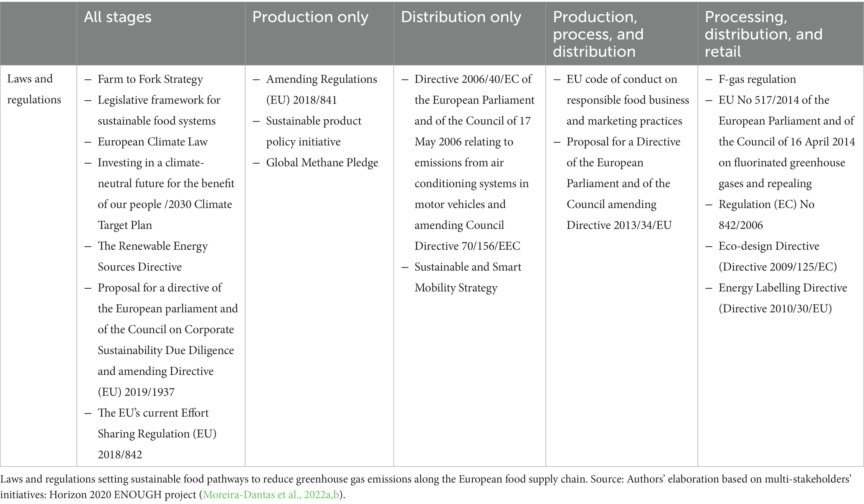Select 'Global Methane Pledge' entry

tap(322, 163)
